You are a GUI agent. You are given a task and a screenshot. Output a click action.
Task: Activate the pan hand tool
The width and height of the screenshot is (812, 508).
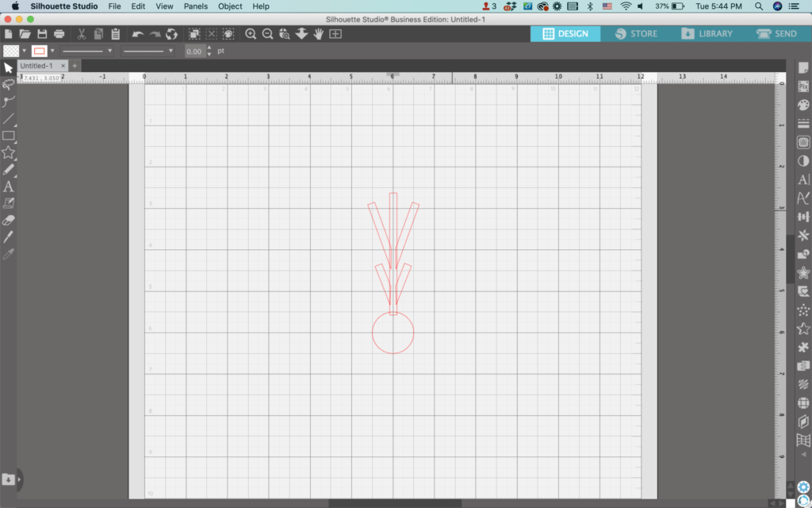[319, 34]
